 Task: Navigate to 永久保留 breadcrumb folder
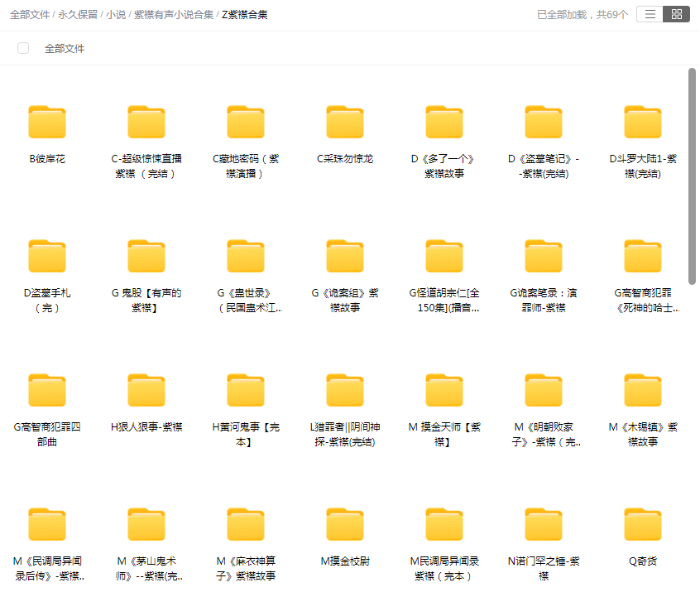(x=78, y=15)
